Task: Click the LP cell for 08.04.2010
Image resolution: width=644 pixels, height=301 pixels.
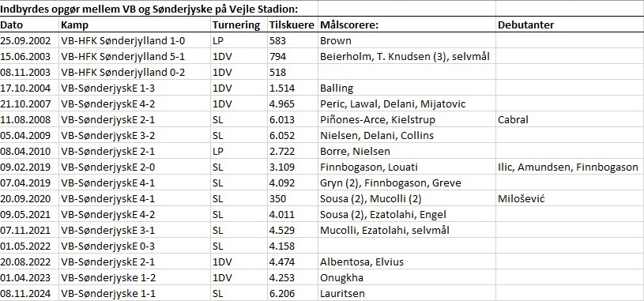Action: pos(239,151)
